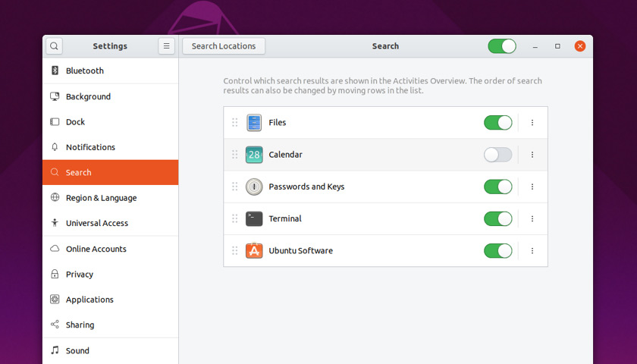Click the Settings search magnifier button
The height and width of the screenshot is (364, 637).
tap(54, 46)
